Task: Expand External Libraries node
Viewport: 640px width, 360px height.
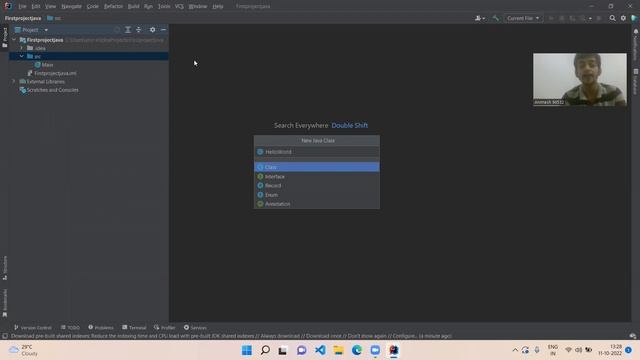Action: (x=14, y=82)
